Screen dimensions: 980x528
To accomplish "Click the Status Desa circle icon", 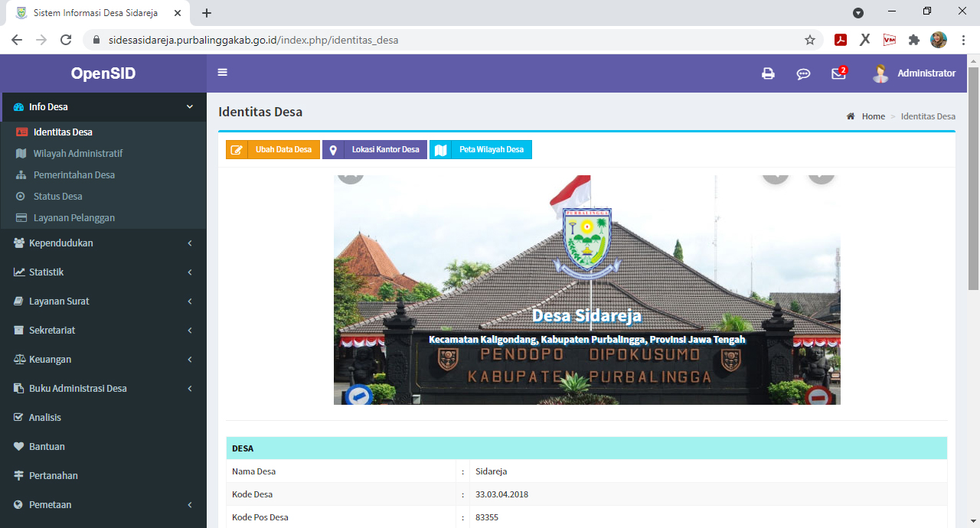I will [x=21, y=197].
